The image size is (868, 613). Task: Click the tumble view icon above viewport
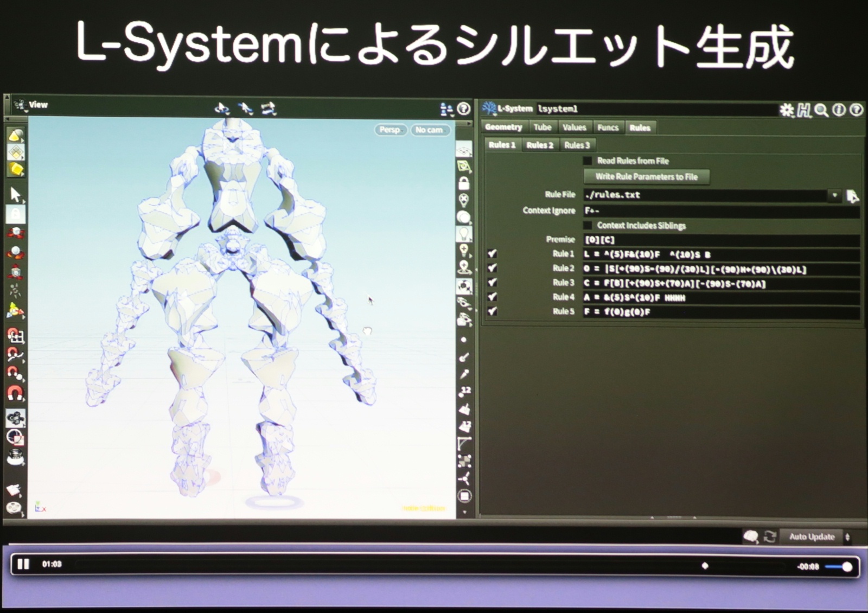click(x=222, y=108)
